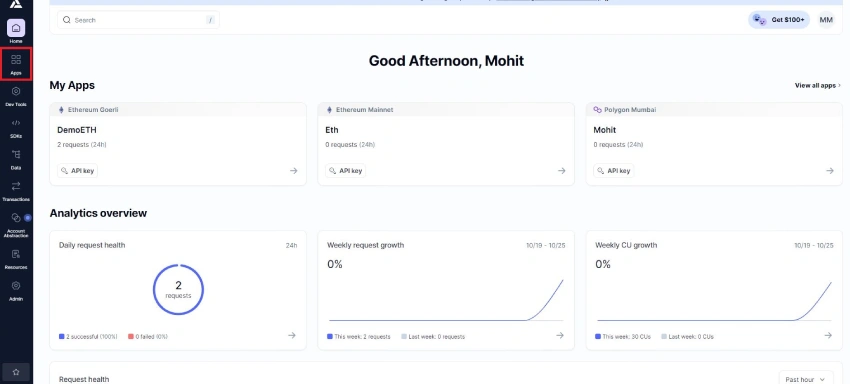
Task: Open the Past hour dropdown
Action: pos(806,379)
